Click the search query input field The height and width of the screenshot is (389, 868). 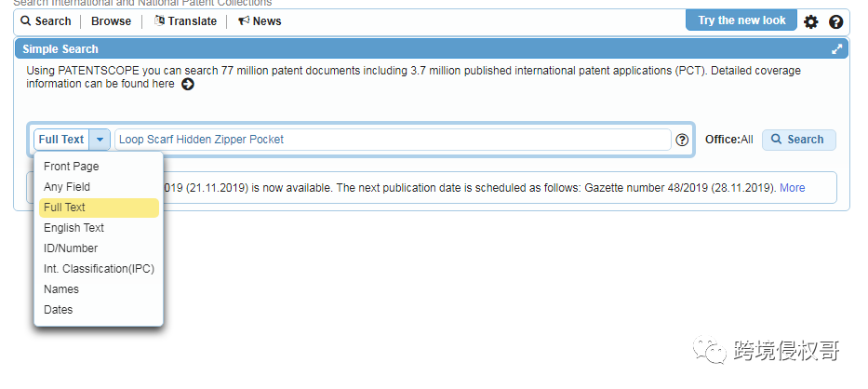393,140
